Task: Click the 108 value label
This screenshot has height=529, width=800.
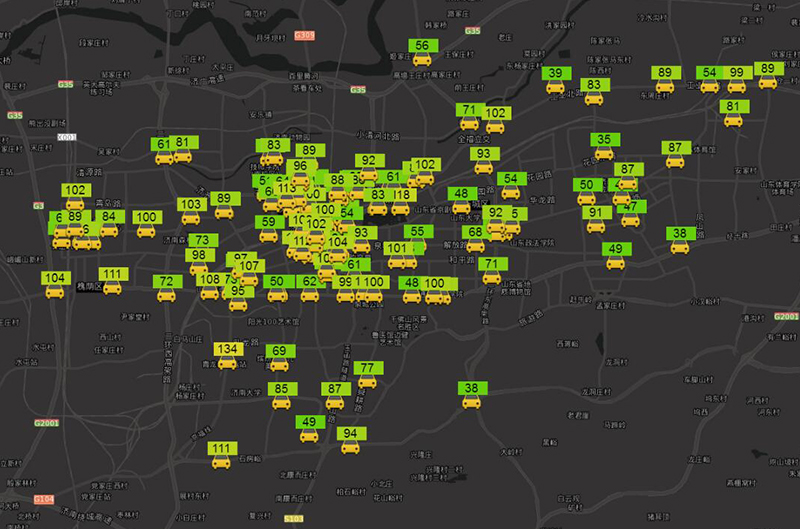Action: point(210,279)
